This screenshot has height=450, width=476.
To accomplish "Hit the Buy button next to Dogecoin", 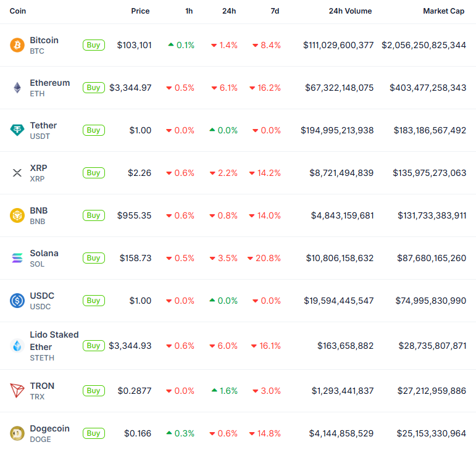I will (93, 433).
